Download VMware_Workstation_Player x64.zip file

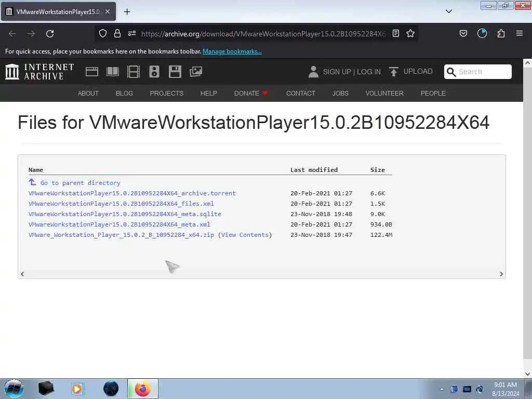(121, 235)
